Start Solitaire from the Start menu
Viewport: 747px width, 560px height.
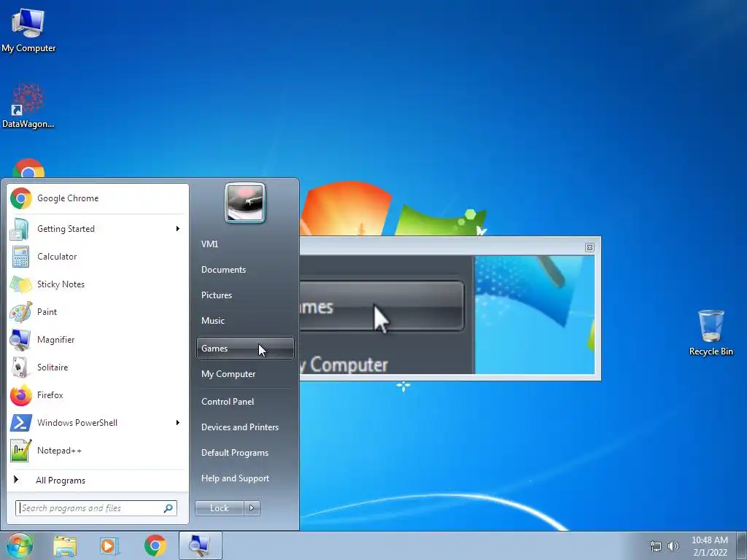click(98, 367)
